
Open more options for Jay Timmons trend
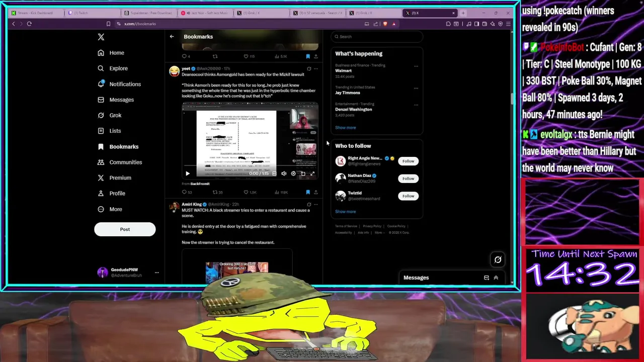[x=416, y=88]
